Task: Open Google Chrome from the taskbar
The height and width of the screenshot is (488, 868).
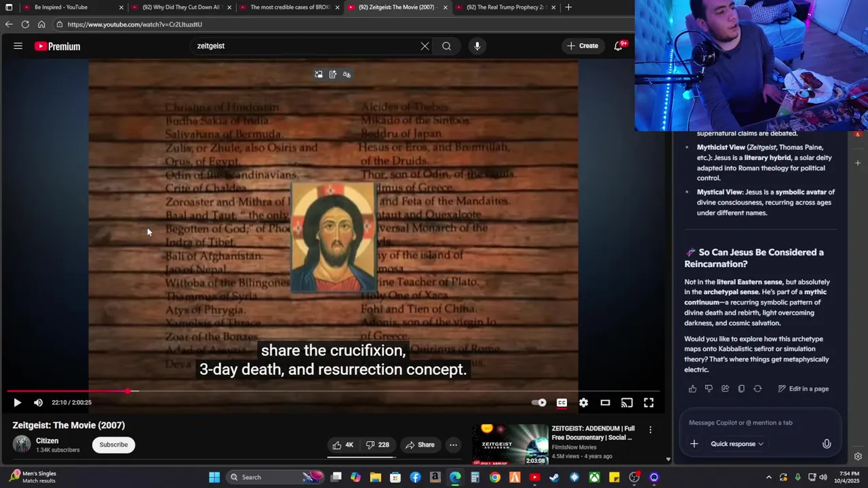Action: (x=495, y=477)
